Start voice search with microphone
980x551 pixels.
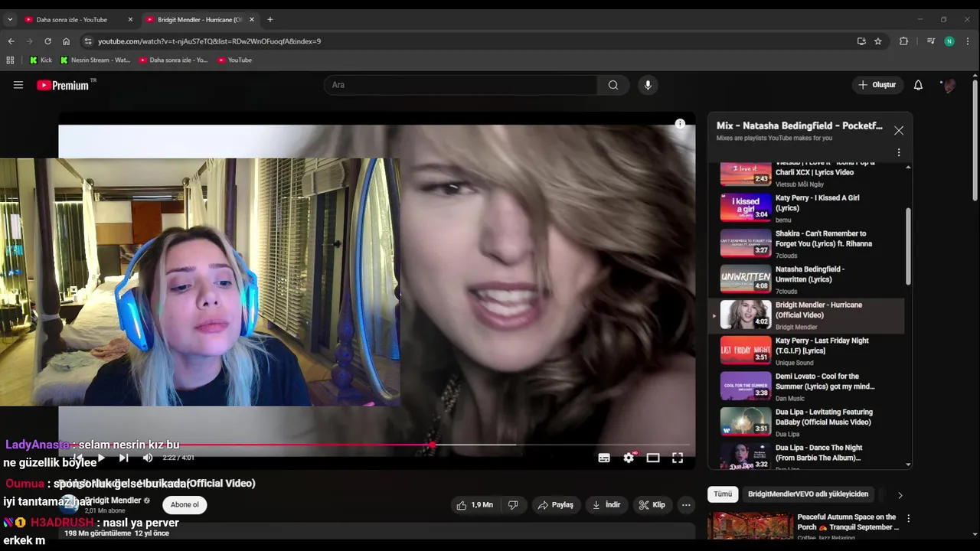click(x=648, y=85)
